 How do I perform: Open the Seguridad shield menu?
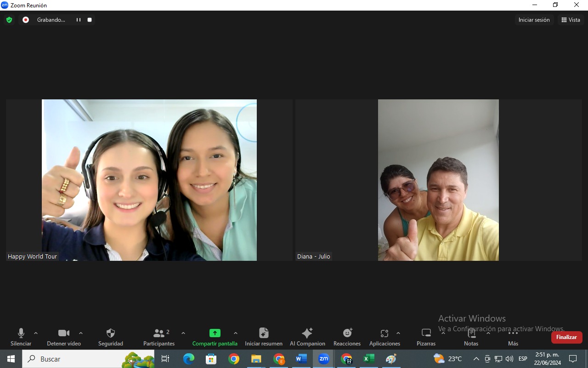coord(111,337)
